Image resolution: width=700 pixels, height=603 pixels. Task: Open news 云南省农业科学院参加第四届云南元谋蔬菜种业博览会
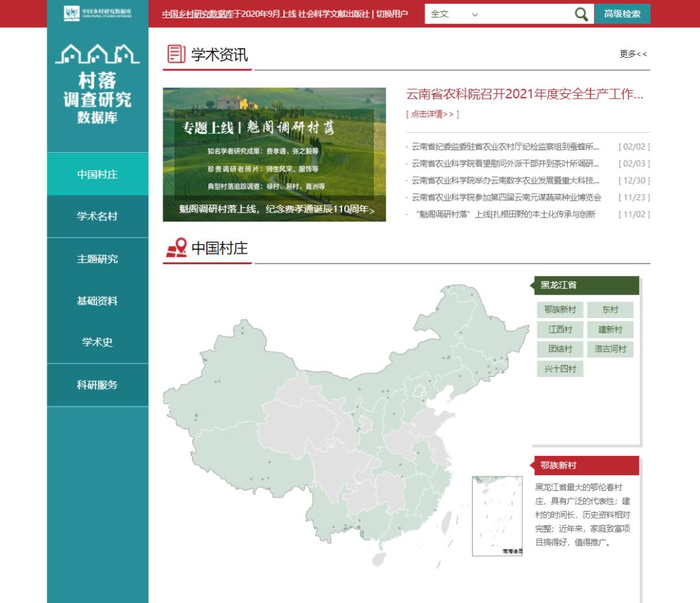[506, 198]
